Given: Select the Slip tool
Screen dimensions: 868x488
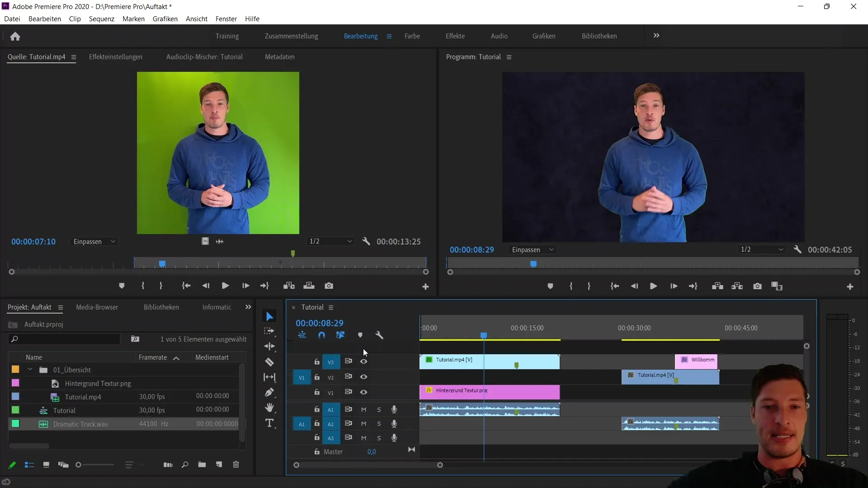Looking at the screenshot, I should [x=269, y=377].
